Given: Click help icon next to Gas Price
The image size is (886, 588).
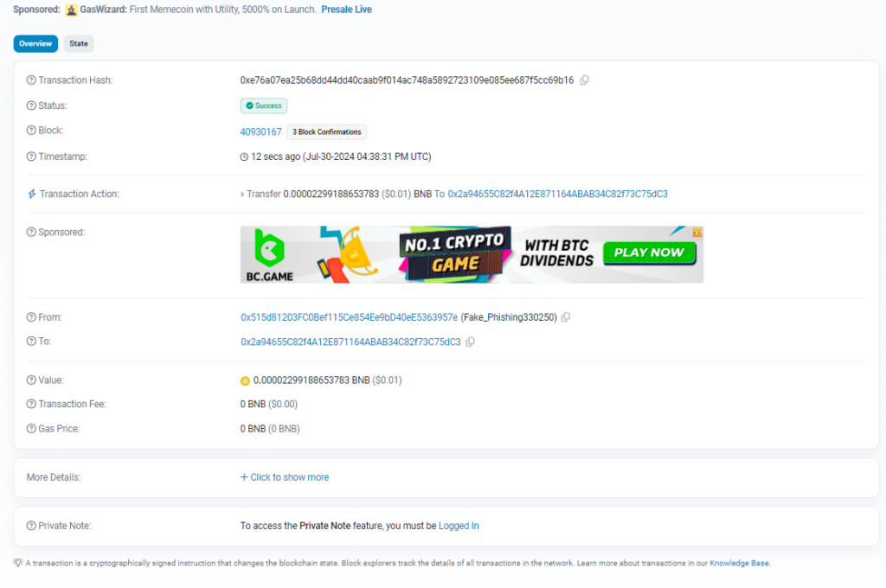Looking at the screenshot, I should pyautogui.click(x=31, y=428).
